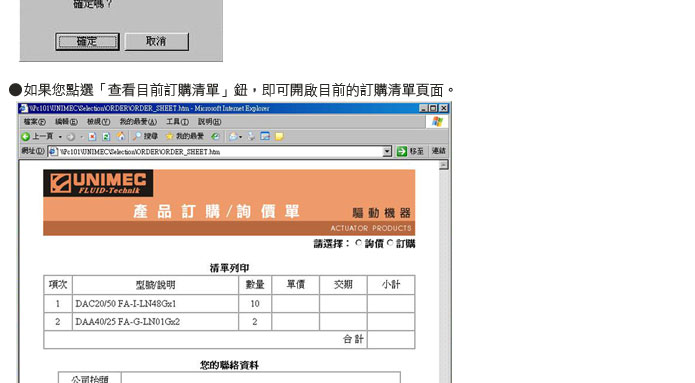Select the 訂購 radio button
The height and width of the screenshot is (383, 695).
click(x=390, y=243)
